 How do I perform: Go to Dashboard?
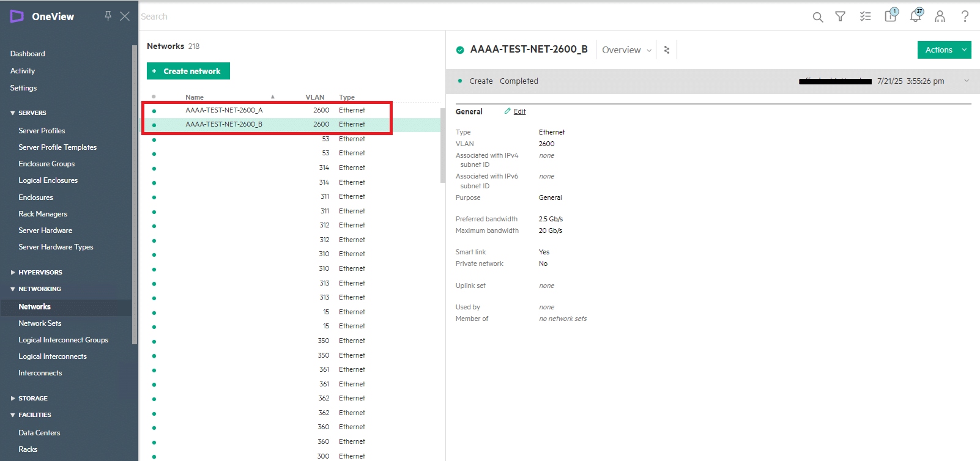click(x=28, y=54)
